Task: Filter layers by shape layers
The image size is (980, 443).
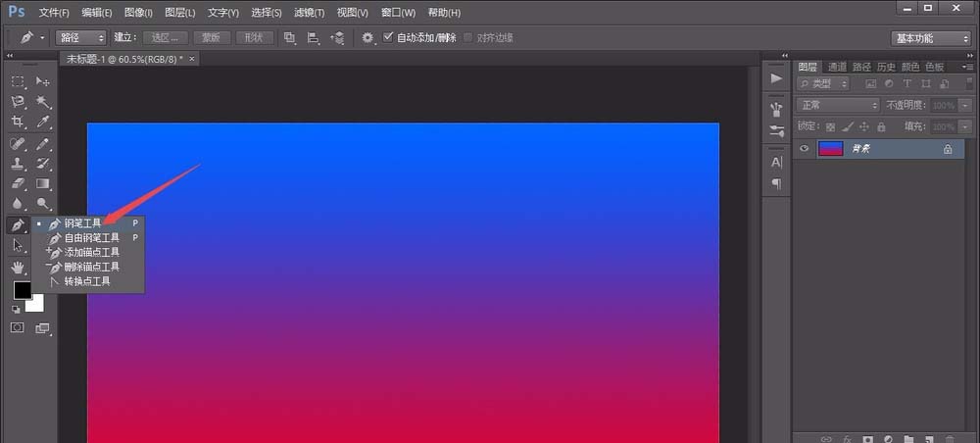Action: pos(926,83)
